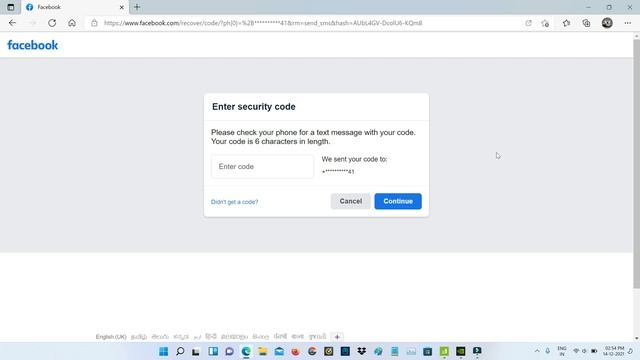Reload the current page
Image resolution: width=640 pixels, height=360 pixels.
52,23
